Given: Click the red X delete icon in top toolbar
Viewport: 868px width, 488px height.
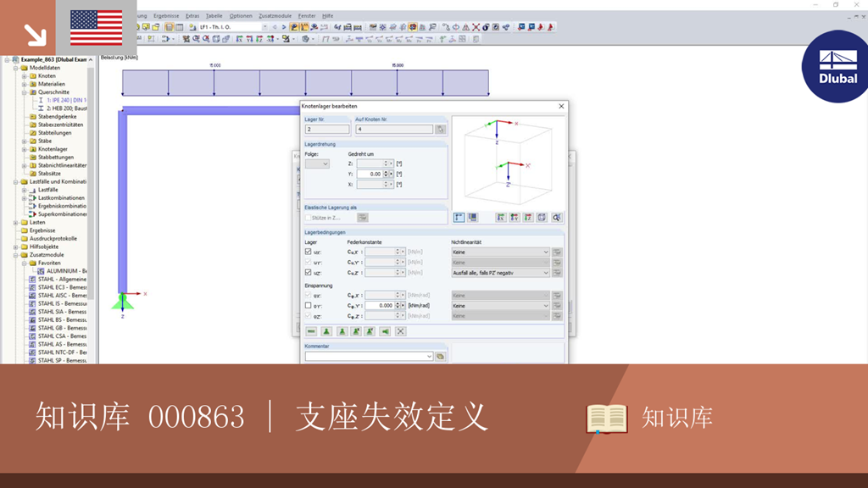Looking at the screenshot, I should tap(476, 26).
